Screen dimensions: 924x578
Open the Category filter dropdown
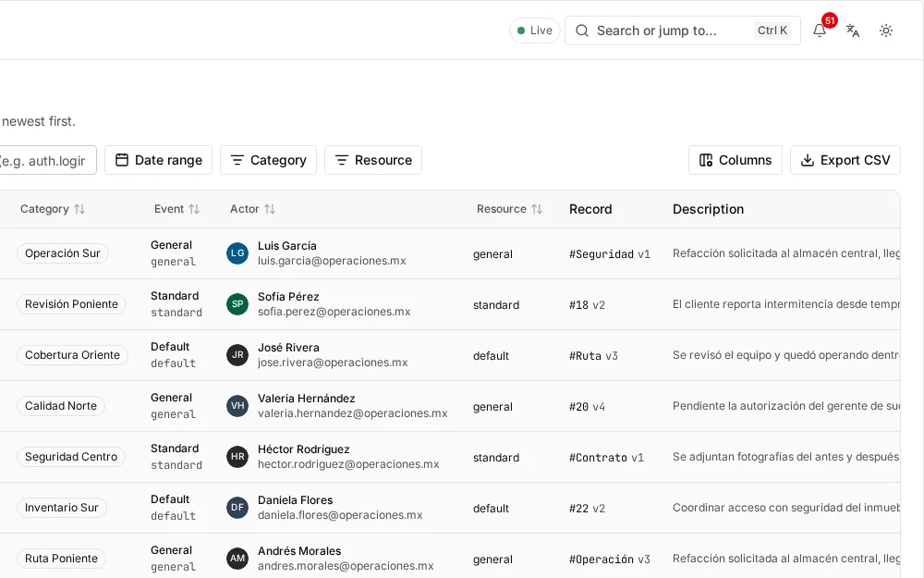(x=268, y=160)
